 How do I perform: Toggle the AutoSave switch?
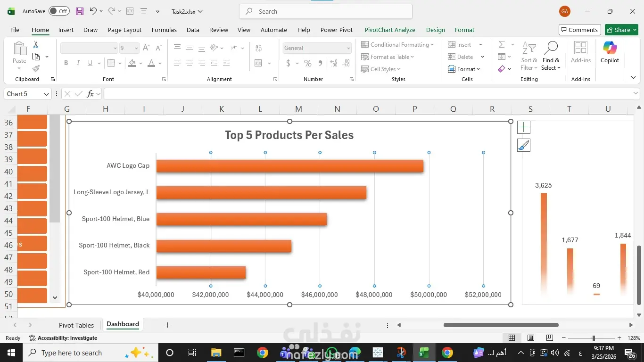(59, 11)
